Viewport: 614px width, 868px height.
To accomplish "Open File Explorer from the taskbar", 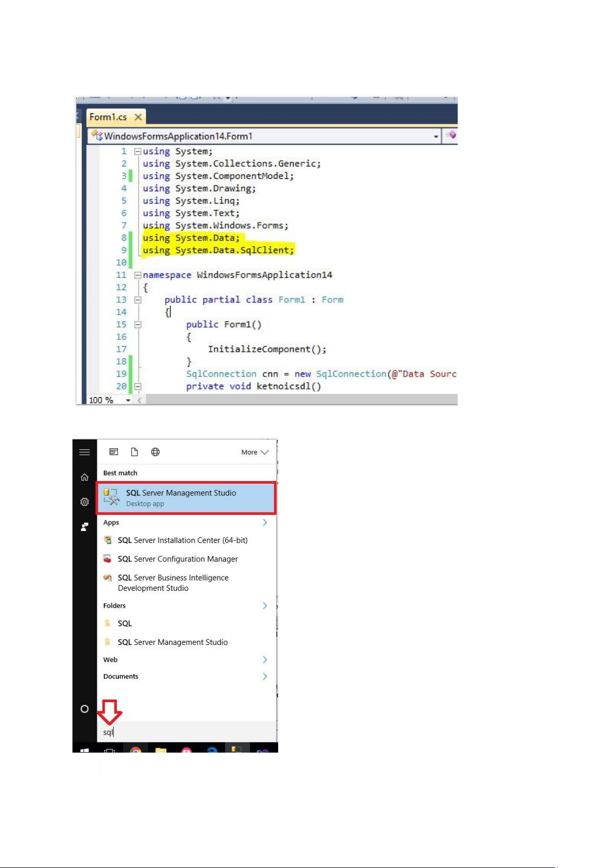I will coord(161,750).
